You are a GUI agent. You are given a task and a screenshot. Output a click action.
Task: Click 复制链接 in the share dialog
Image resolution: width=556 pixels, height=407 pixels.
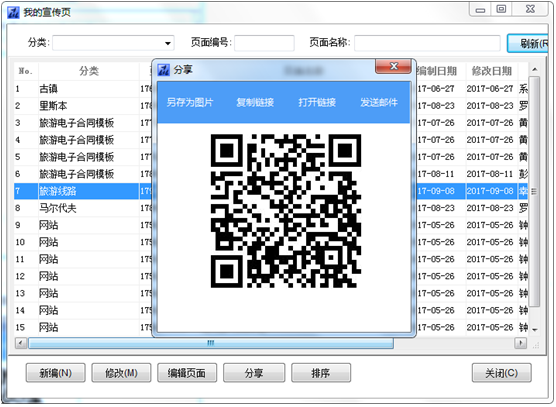coord(255,102)
